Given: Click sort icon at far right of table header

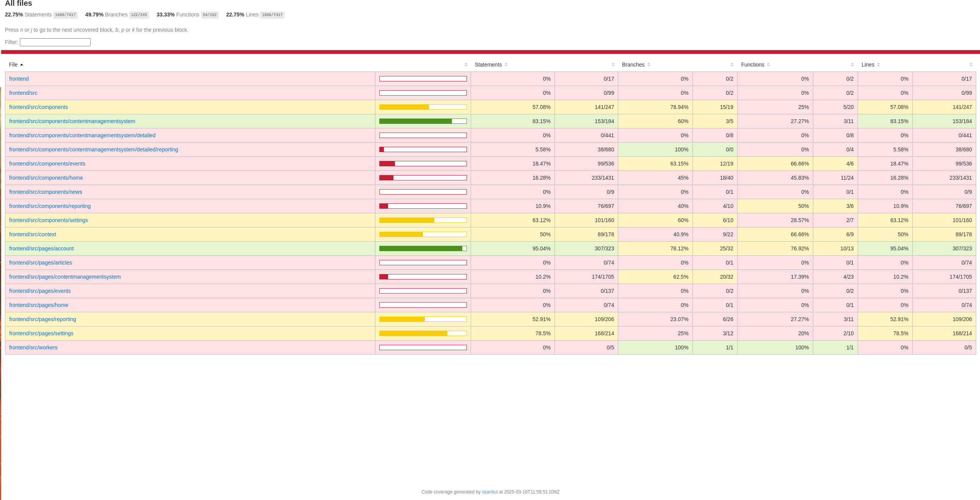Looking at the screenshot, I should coord(971,65).
